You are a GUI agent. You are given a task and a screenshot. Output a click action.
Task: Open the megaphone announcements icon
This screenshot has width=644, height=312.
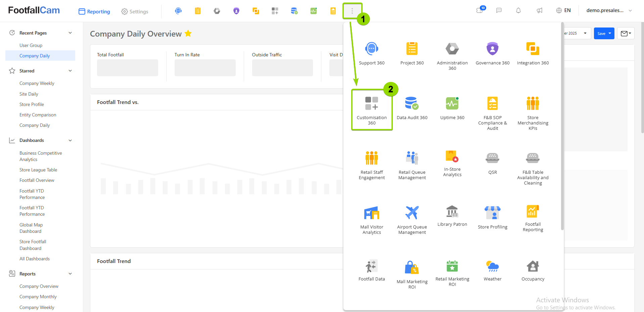tap(540, 10)
